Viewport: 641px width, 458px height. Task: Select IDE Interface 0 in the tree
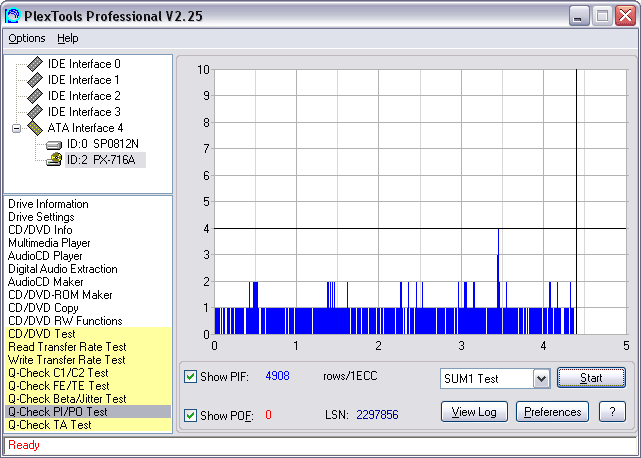[x=84, y=64]
